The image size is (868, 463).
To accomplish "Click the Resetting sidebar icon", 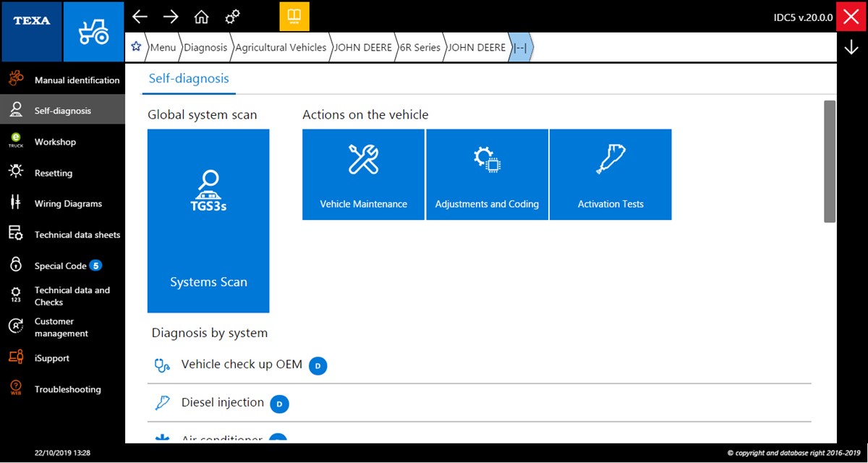I will tap(16, 172).
